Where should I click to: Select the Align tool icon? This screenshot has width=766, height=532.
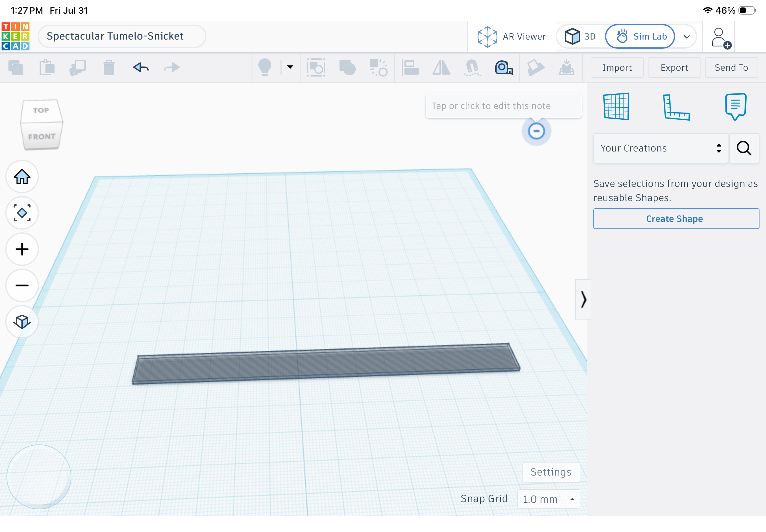coord(410,68)
